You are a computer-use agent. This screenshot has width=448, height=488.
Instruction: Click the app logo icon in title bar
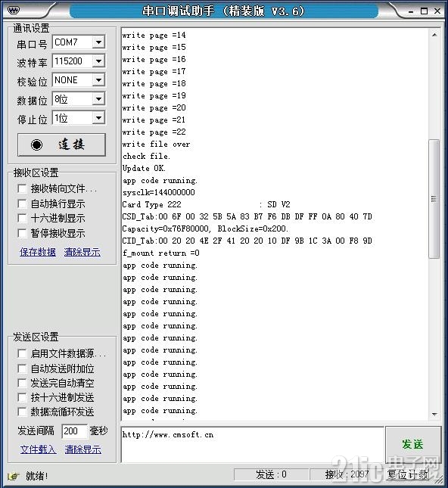(x=14, y=11)
